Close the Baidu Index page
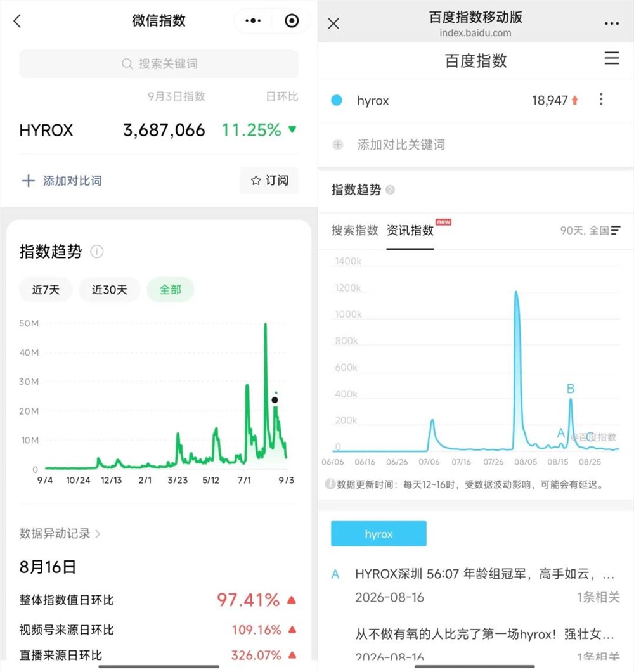634x672 pixels. tap(333, 23)
